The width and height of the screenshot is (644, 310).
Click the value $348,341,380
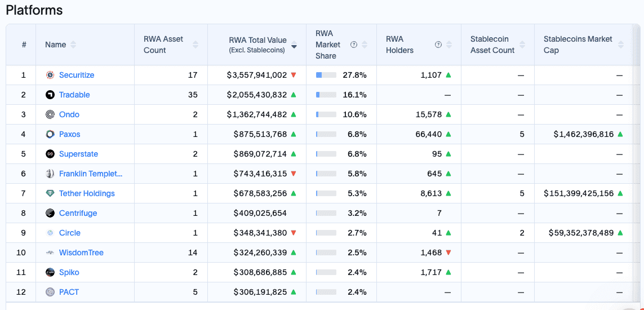[x=260, y=233]
